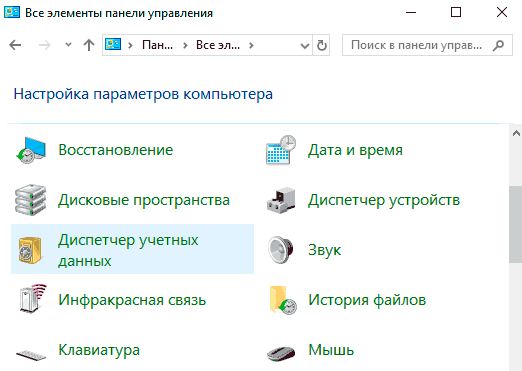The height and width of the screenshot is (371, 522).
Task: Click the Мышь mouse icon
Action: (281, 353)
